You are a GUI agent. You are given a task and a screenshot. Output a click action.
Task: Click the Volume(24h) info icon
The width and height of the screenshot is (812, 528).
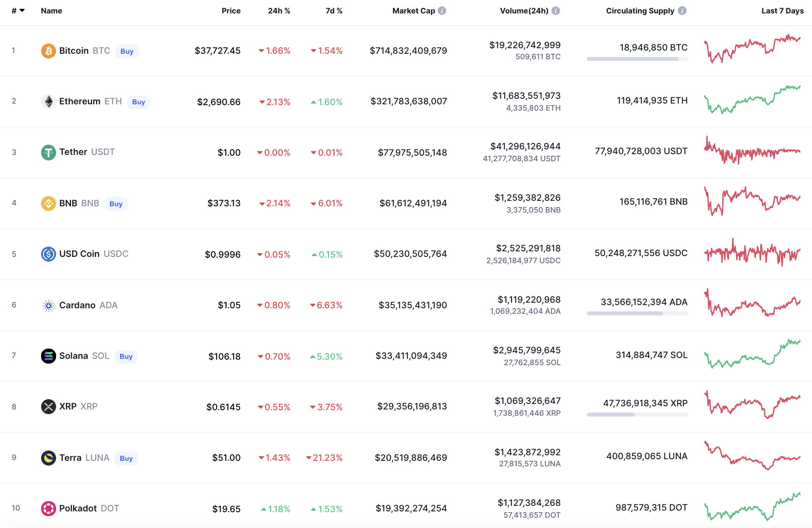(x=556, y=11)
